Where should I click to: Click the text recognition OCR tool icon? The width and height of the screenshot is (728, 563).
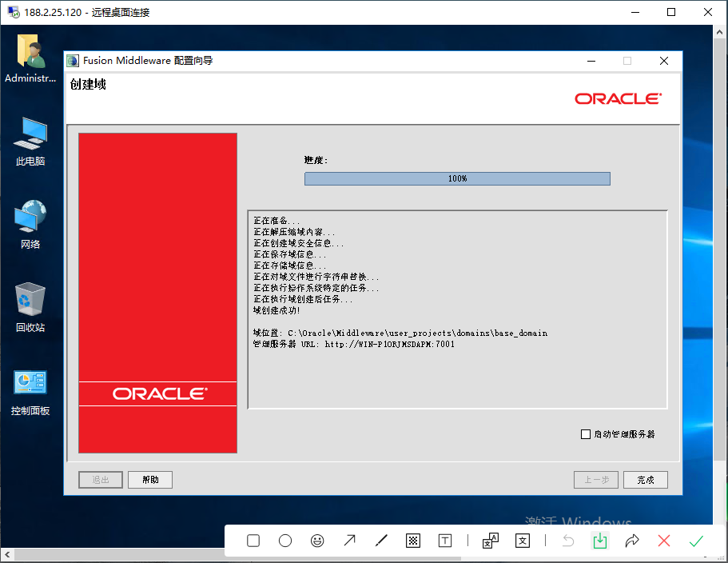click(523, 541)
